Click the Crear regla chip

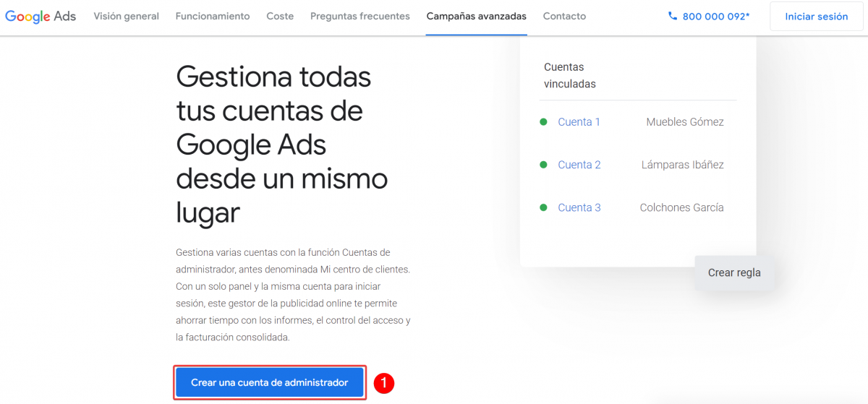[734, 272]
